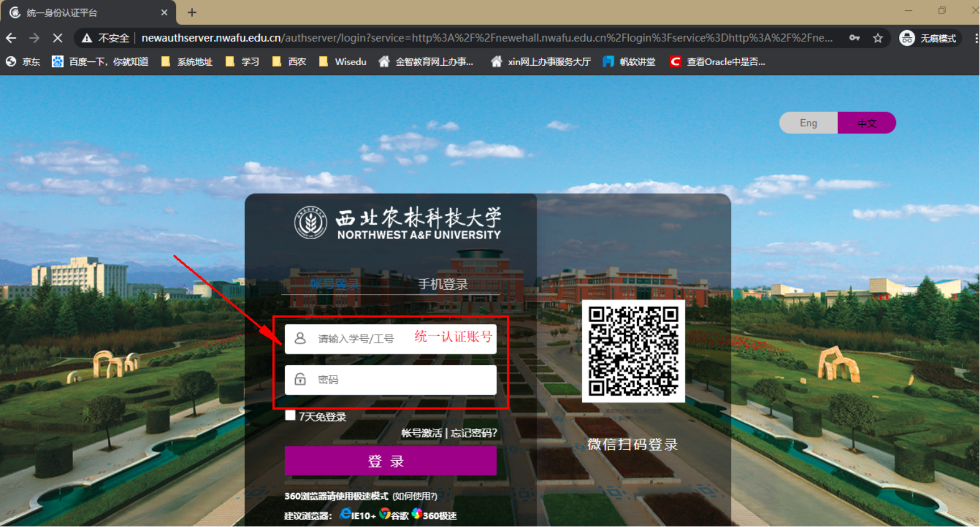The height and width of the screenshot is (527, 980).
Task: Switch language to Eng
Action: [808, 123]
